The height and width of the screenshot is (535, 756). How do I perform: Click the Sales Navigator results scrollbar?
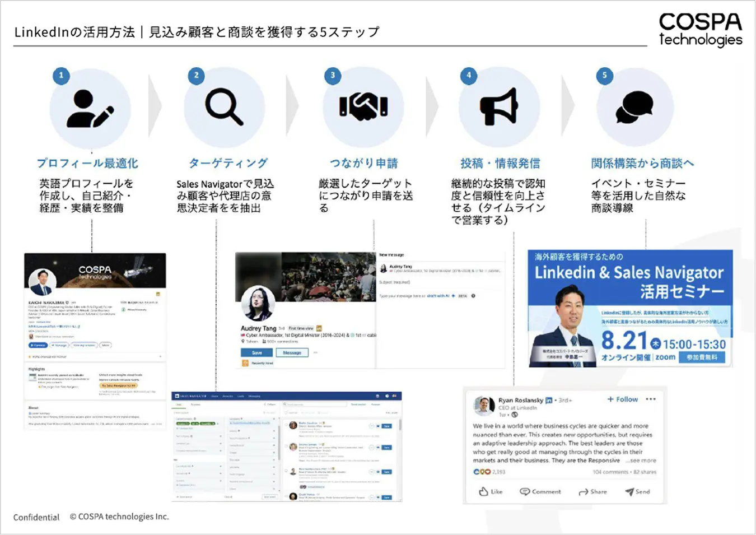(x=400, y=426)
